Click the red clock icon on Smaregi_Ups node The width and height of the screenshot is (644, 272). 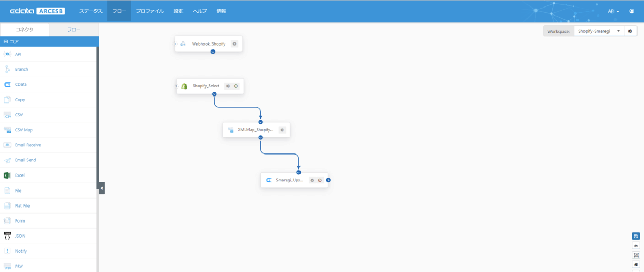(x=320, y=180)
